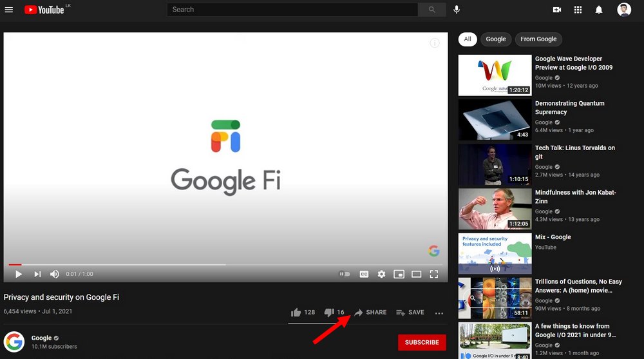Open 'A few things to know from Google I/O' title

tap(575, 330)
